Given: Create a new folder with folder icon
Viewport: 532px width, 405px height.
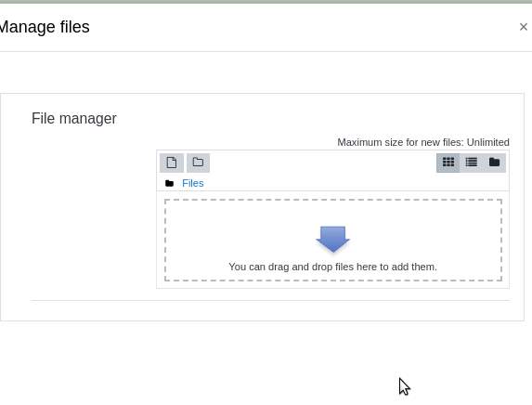Looking at the screenshot, I should point(198,163).
